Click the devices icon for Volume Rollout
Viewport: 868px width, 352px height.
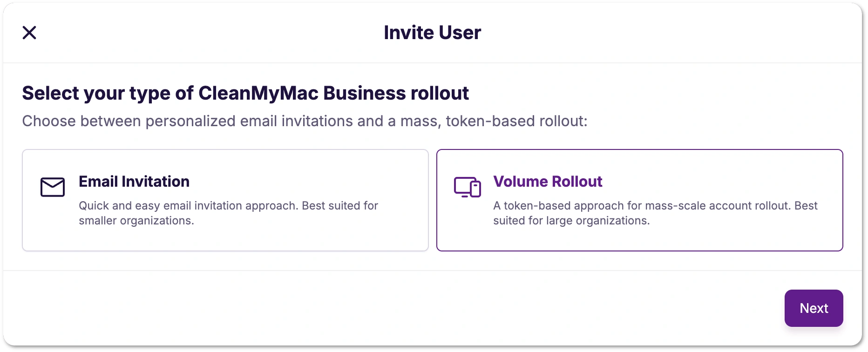pyautogui.click(x=467, y=187)
